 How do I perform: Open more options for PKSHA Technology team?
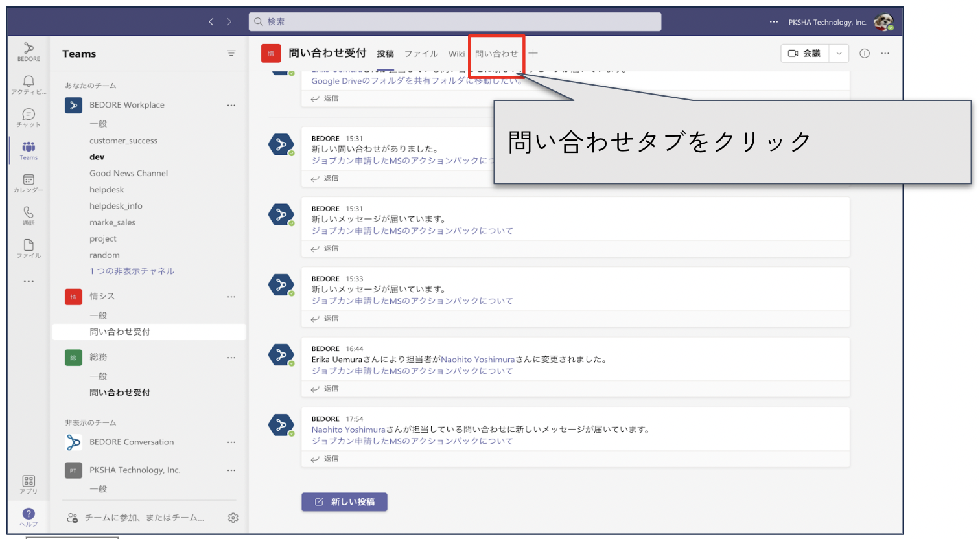point(231,470)
